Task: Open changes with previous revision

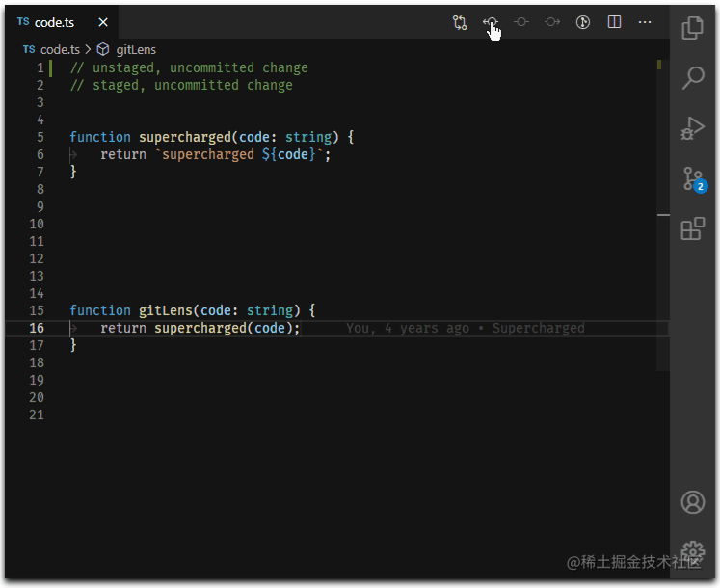Action: pos(491,22)
